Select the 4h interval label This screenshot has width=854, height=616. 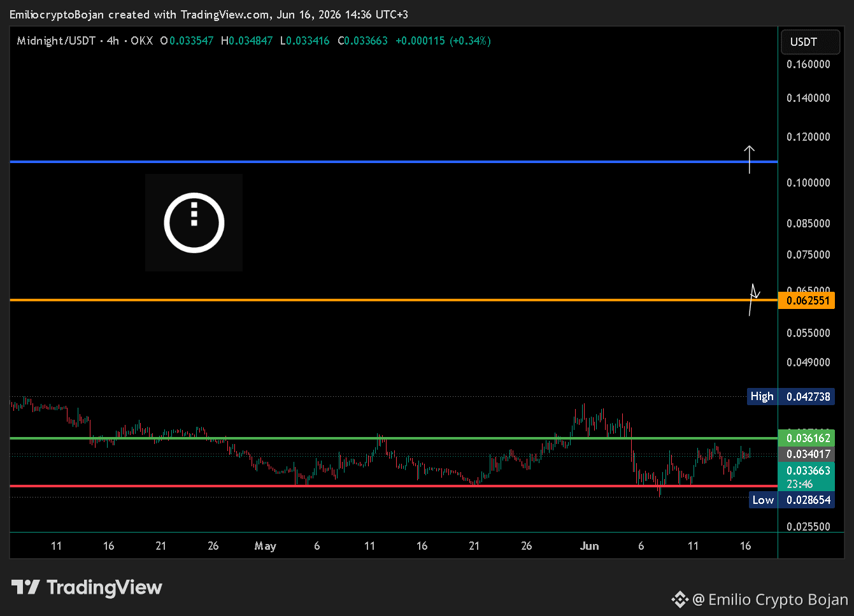click(x=113, y=41)
